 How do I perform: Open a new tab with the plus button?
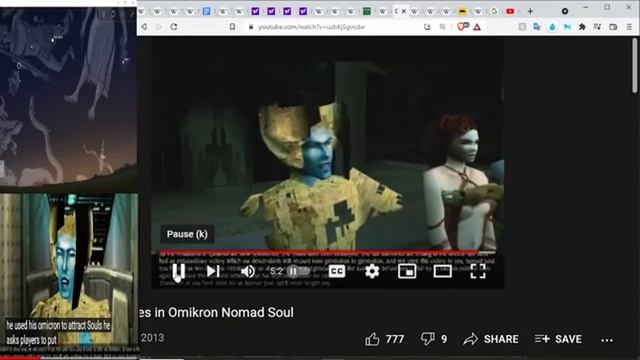(530, 11)
